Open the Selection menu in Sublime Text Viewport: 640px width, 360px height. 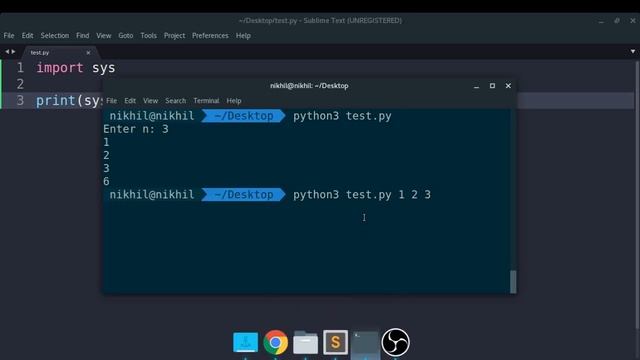55,36
